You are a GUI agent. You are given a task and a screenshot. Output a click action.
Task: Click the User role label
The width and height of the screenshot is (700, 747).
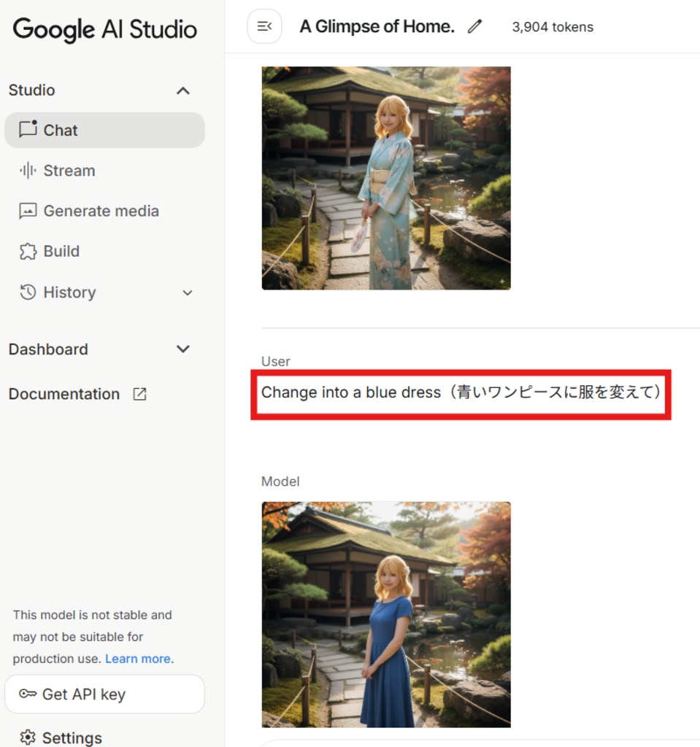point(276,362)
